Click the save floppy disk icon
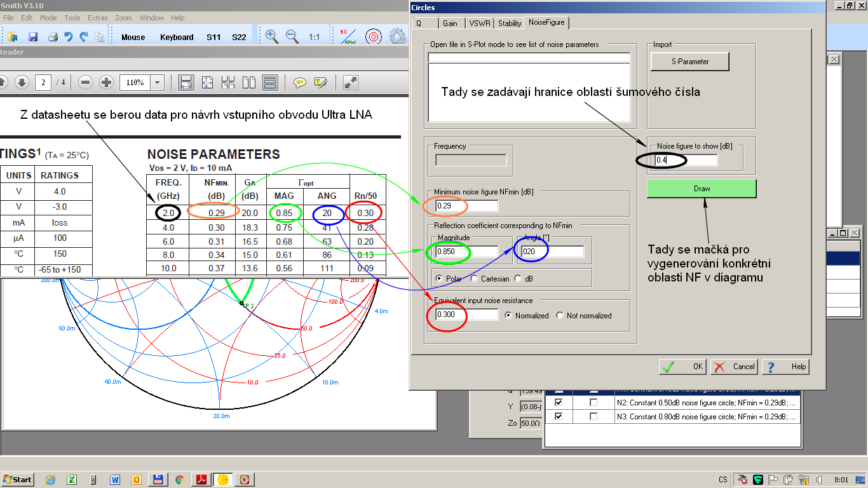 coord(33,37)
